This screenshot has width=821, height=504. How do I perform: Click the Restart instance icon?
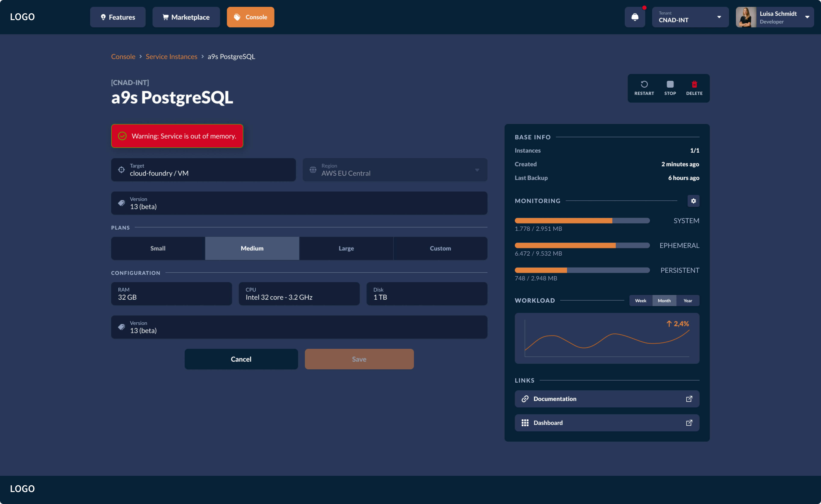[x=644, y=84]
